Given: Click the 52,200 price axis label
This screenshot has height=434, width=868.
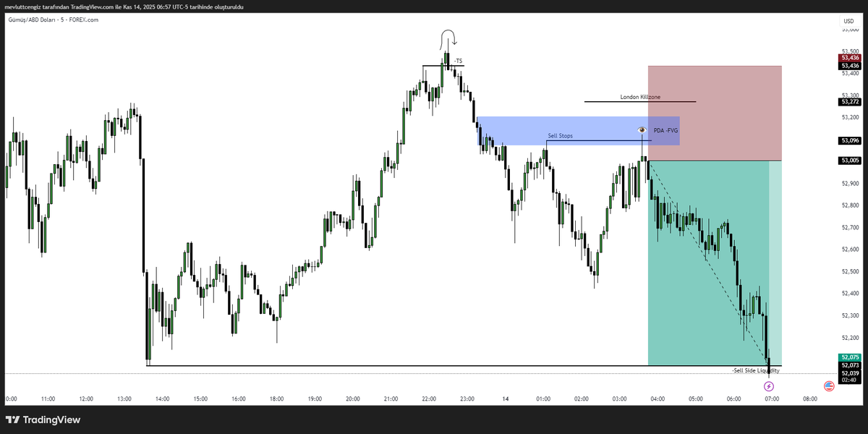Looking at the screenshot, I should [849, 338].
